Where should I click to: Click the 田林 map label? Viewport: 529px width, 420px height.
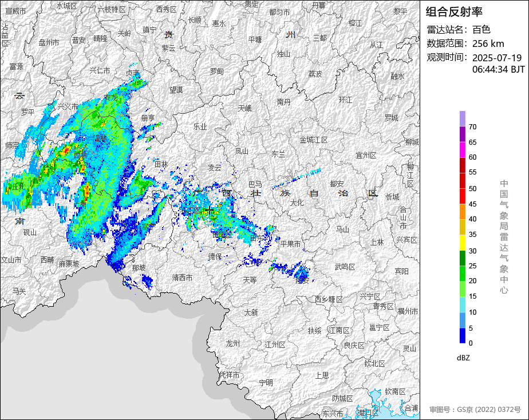[161, 164]
